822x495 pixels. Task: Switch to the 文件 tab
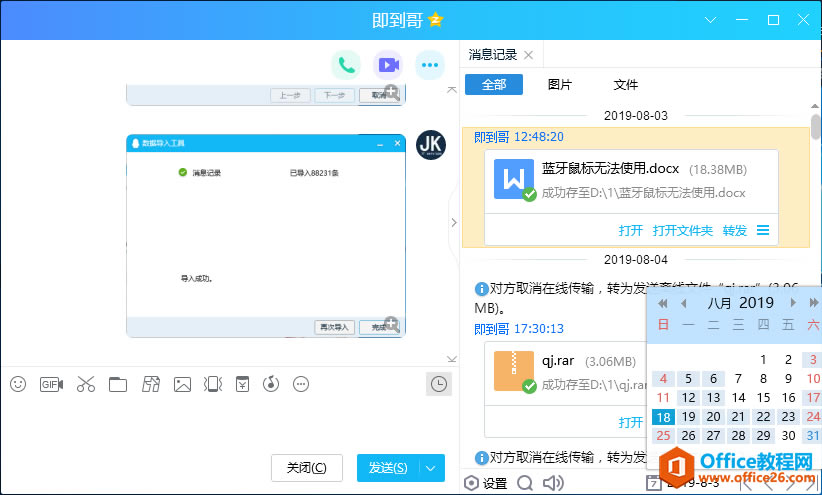tap(625, 84)
